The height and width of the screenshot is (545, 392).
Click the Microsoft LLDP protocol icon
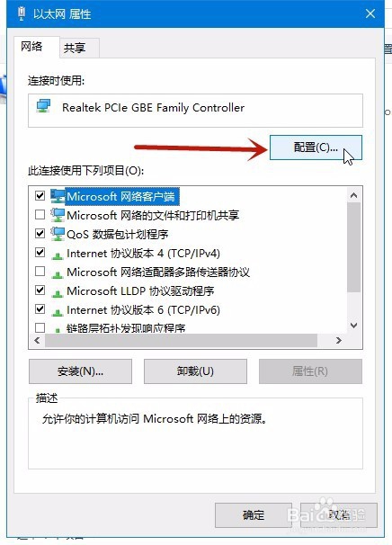58,293
